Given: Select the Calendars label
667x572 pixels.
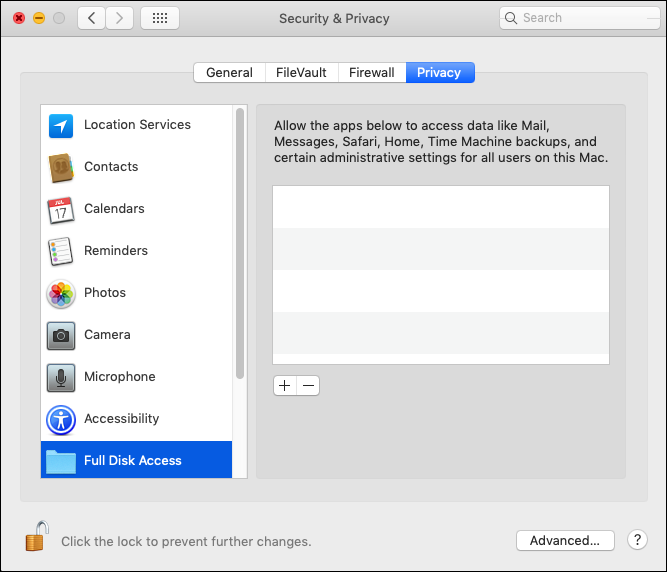Looking at the screenshot, I should [x=114, y=209].
